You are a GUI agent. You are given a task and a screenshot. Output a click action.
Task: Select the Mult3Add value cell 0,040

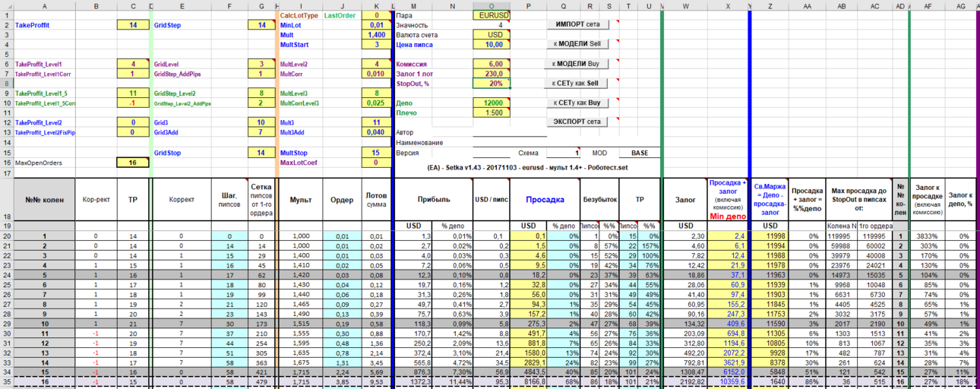[x=375, y=132]
